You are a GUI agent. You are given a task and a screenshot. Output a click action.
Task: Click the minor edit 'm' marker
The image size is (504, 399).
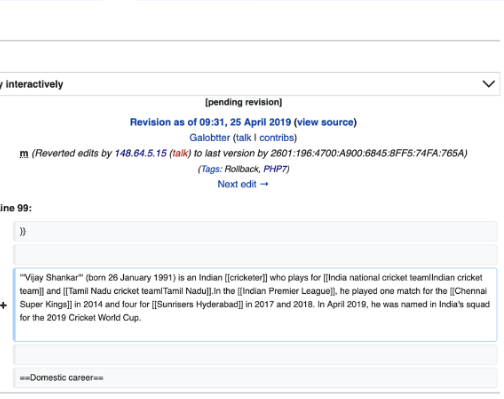tap(24, 153)
